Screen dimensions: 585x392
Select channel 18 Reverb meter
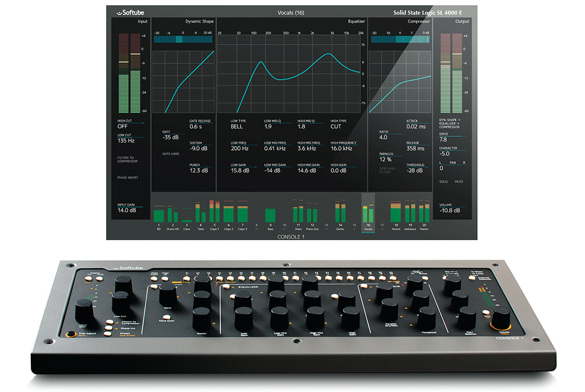(x=396, y=216)
